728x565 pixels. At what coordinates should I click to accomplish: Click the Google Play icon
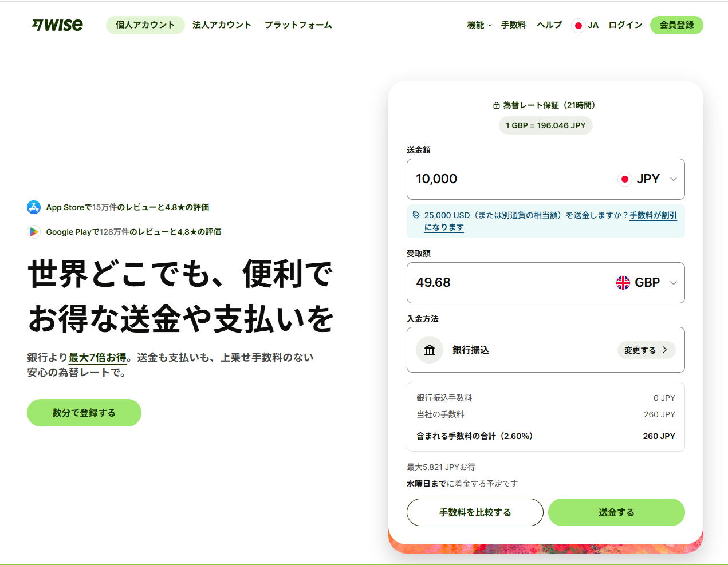point(34,232)
